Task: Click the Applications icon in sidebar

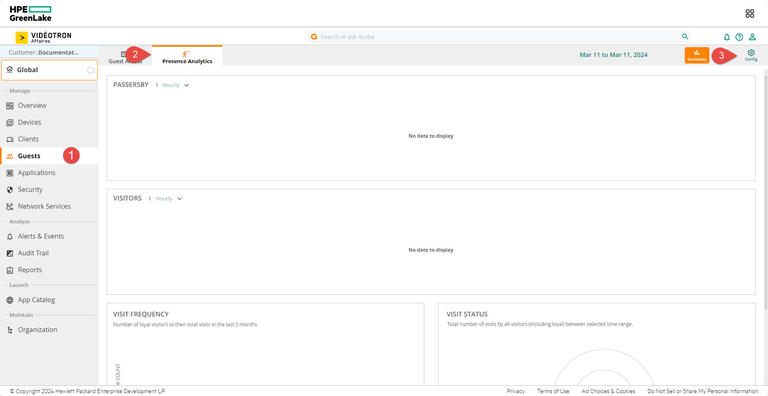Action: (10, 173)
